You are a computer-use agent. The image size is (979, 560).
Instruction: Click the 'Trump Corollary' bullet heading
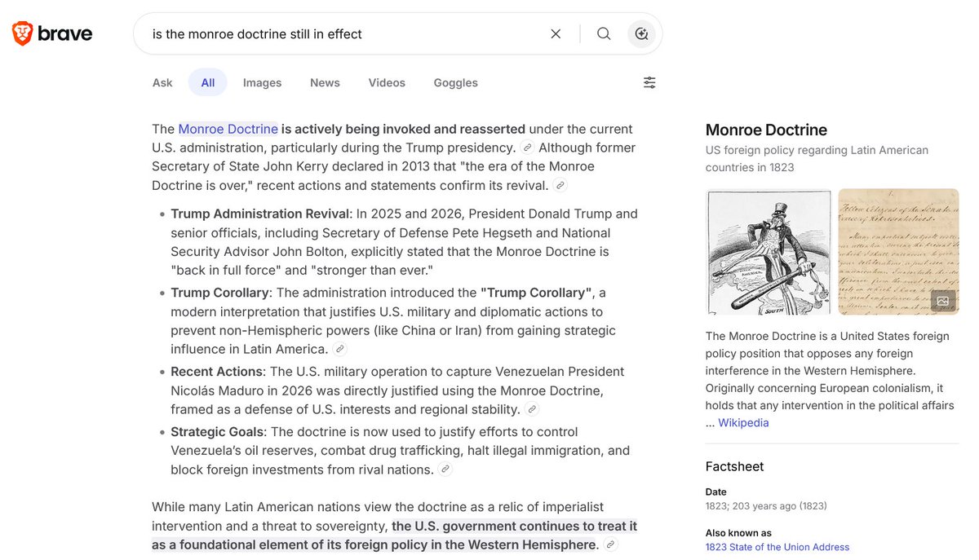click(x=220, y=292)
